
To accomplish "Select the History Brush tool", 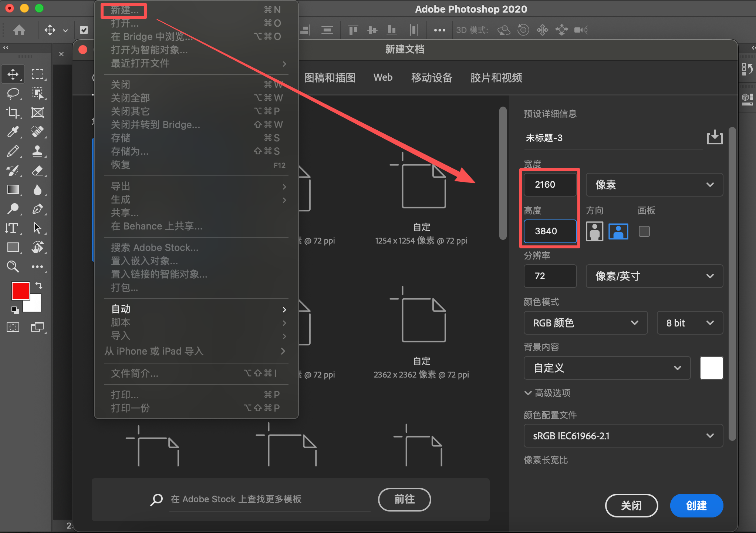I will pyautogui.click(x=13, y=170).
